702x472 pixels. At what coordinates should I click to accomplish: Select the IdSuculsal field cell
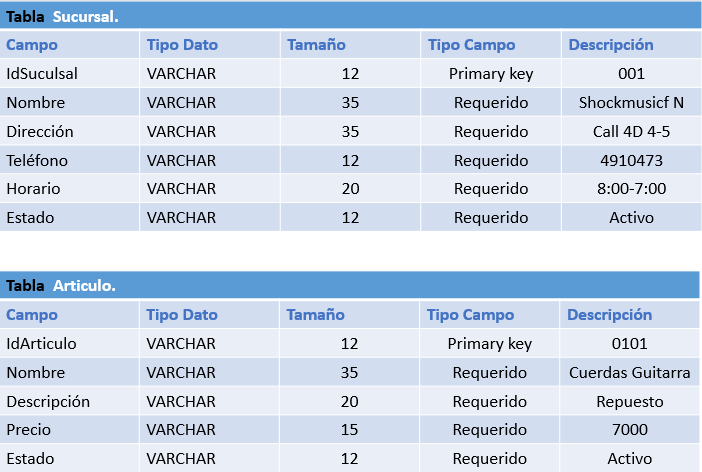[42, 73]
